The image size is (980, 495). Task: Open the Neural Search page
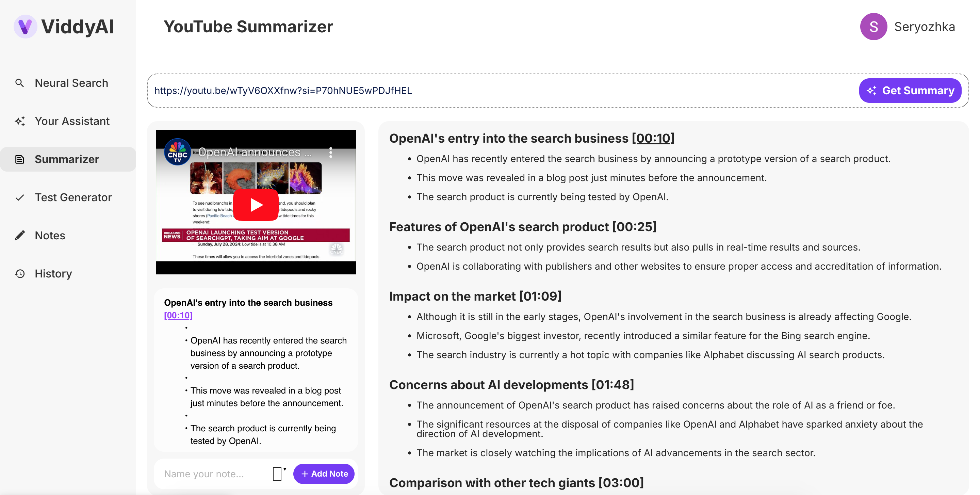tap(71, 83)
